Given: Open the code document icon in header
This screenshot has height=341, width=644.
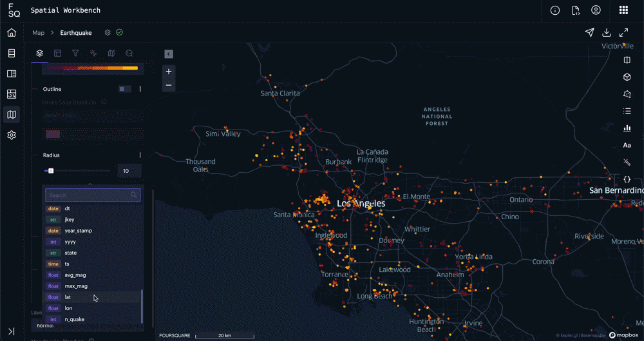Looking at the screenshot, I should click(575, 10).
